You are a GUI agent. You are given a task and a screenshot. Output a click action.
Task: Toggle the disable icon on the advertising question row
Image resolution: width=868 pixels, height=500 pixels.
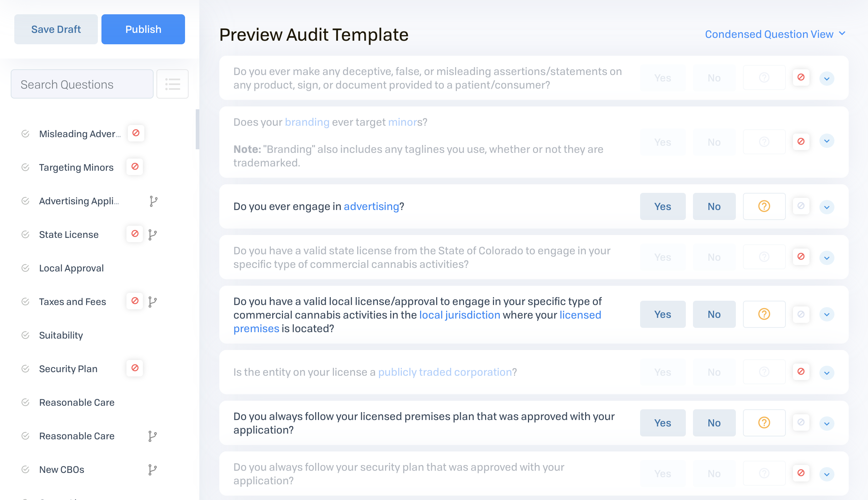801,206
